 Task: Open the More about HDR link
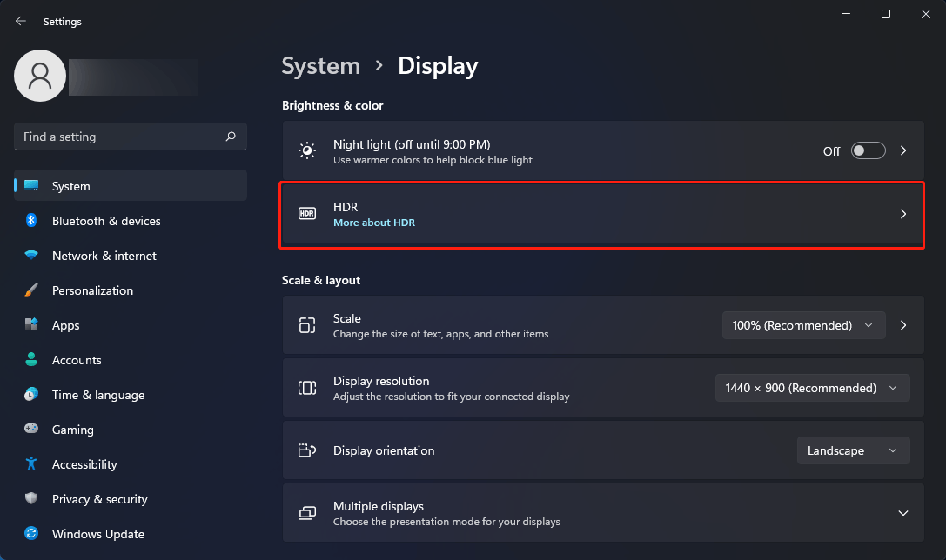coord(374,223)
